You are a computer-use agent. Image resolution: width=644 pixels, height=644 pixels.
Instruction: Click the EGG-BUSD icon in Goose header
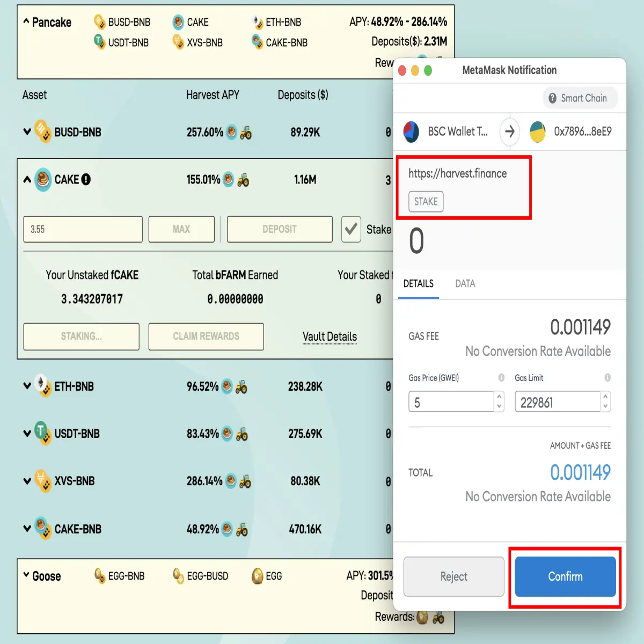click(x=179, y=576)
